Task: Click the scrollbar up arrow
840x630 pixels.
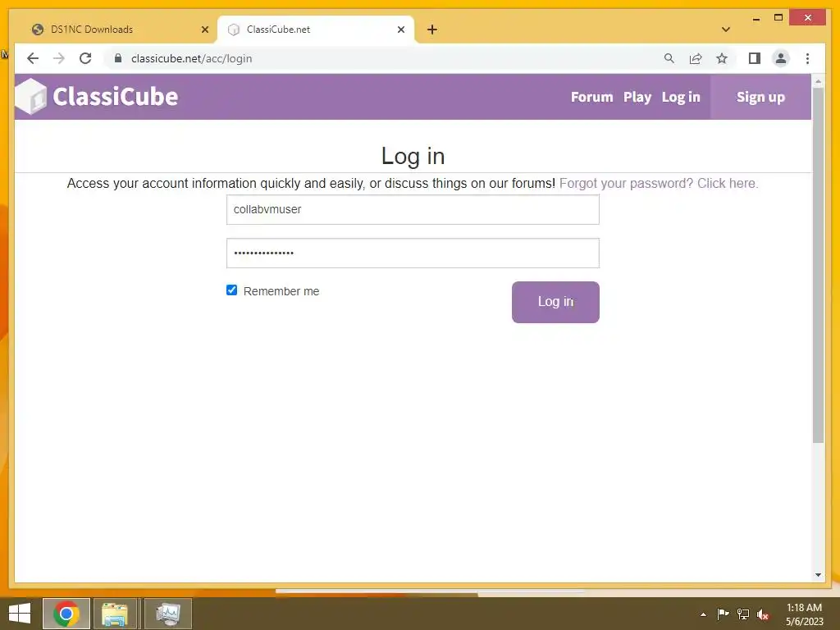Action: tap(818, 81)
